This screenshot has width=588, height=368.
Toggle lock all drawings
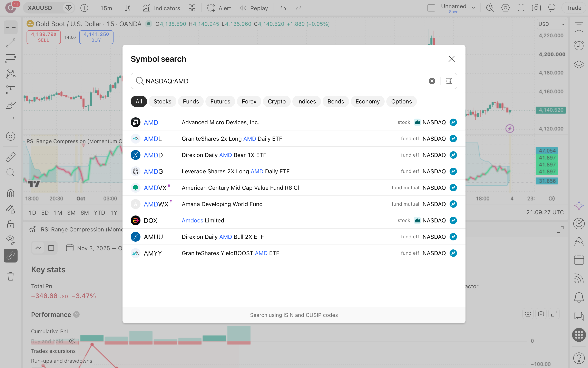[10, 224]
